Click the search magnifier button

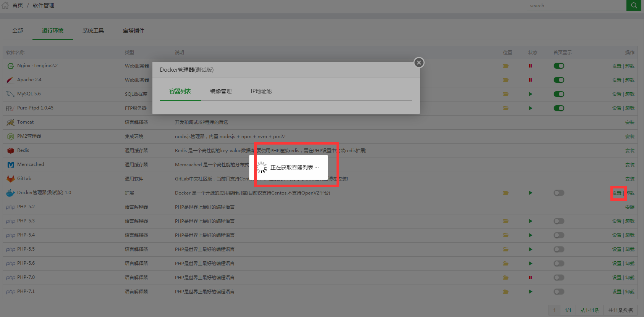pyautogui.click(x=634, y=5)
